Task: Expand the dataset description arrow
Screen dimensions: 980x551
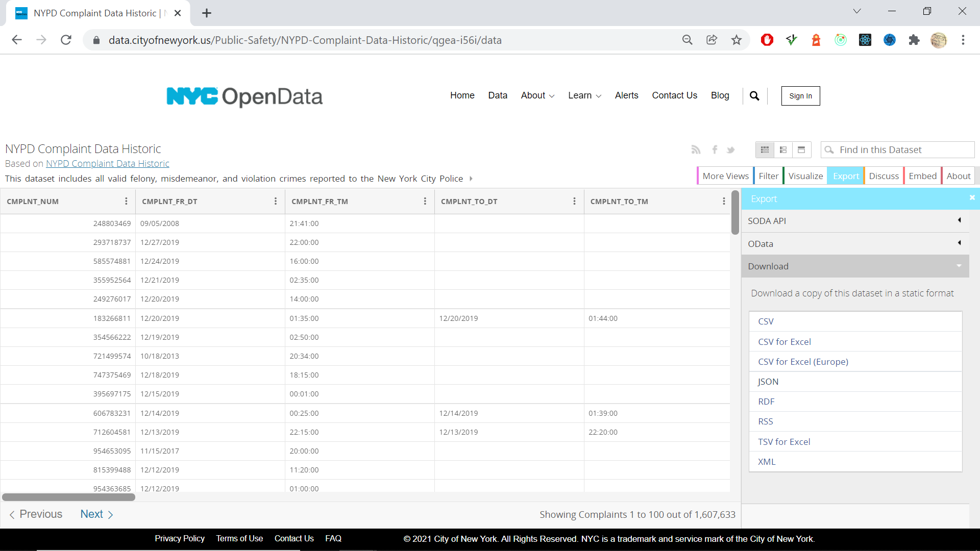Action: click(471, 179)
